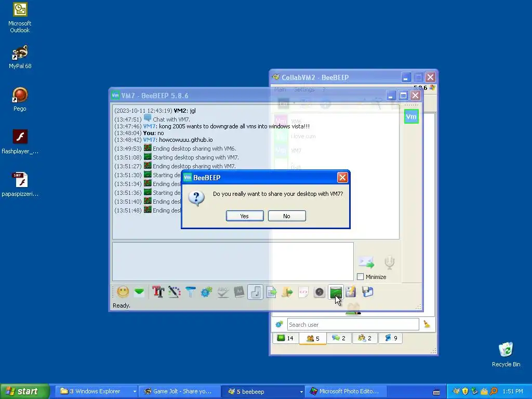Switch to the chats tab showing 2
The width and height of the screenshot is (532, 399).
[339, 338]
